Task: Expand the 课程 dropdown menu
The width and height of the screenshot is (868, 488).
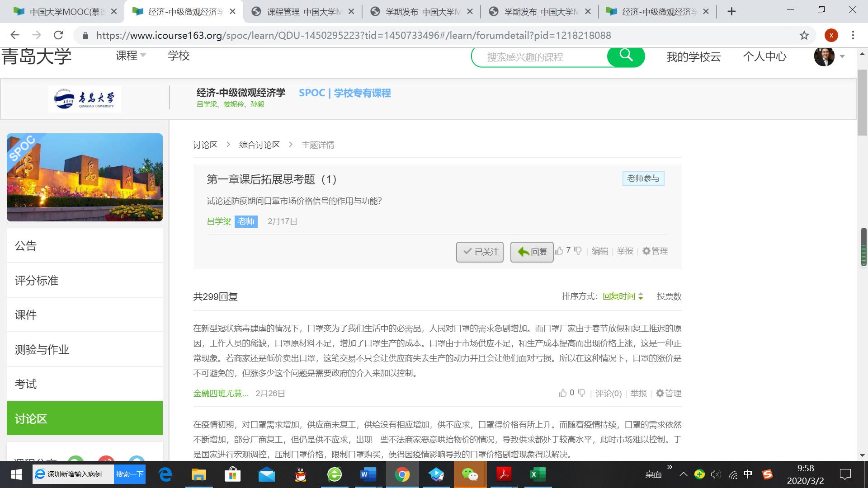Action: click(131, 56)
